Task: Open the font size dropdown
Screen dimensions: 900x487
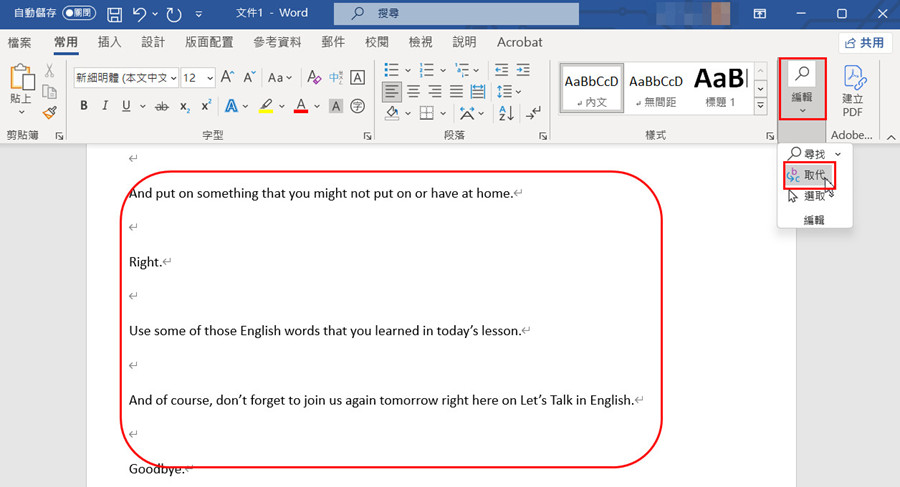Action: [x=211, y=78]
